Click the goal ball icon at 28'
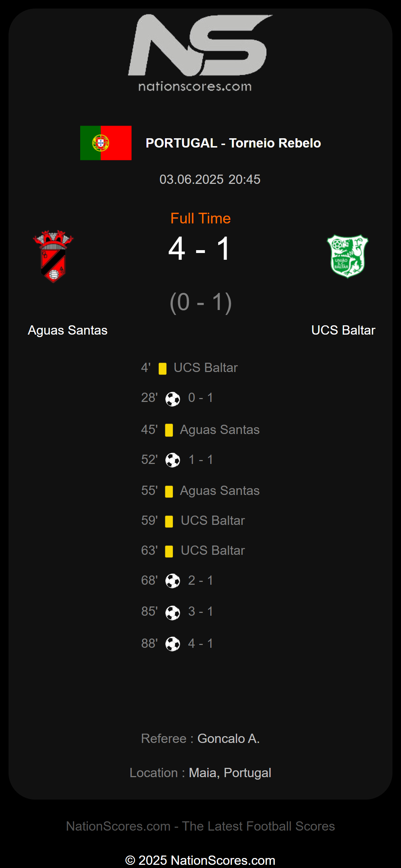 pos(173,399)
